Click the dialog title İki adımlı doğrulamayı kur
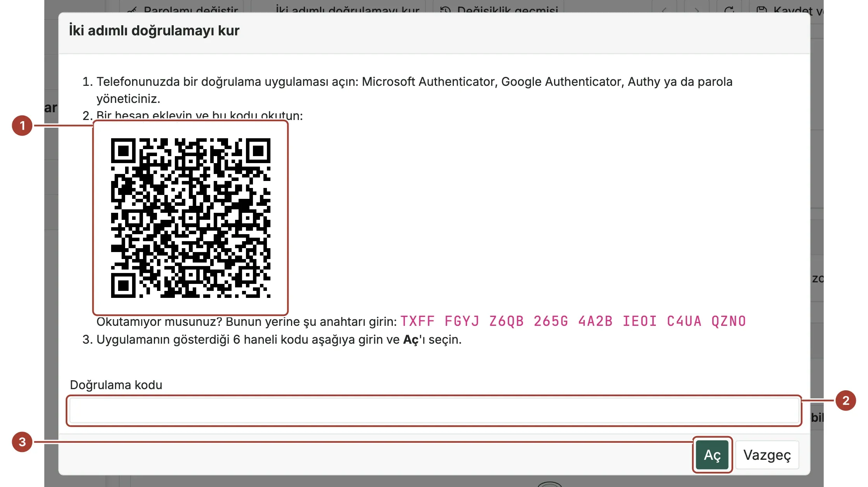The height and width of the screenshot is (487, 868). tap(154, 31)
